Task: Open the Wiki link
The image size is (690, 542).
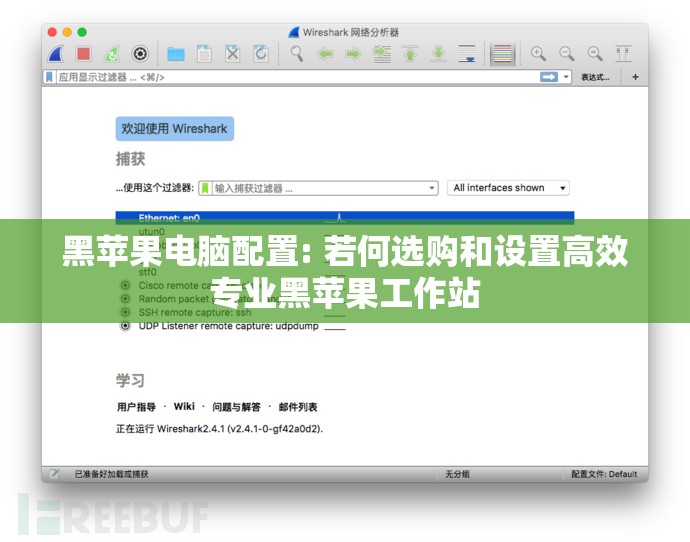Action: pos(184,406)
